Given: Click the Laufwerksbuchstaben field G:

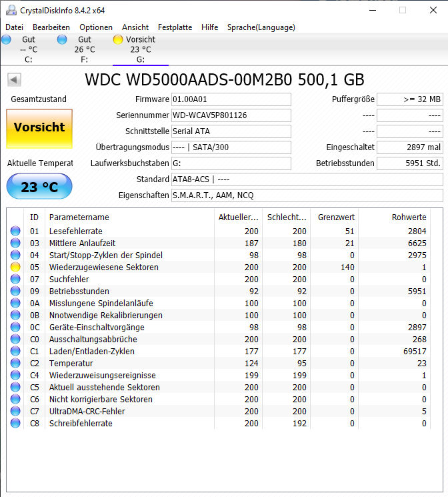Looking at the screenshot, I should 231,163.
